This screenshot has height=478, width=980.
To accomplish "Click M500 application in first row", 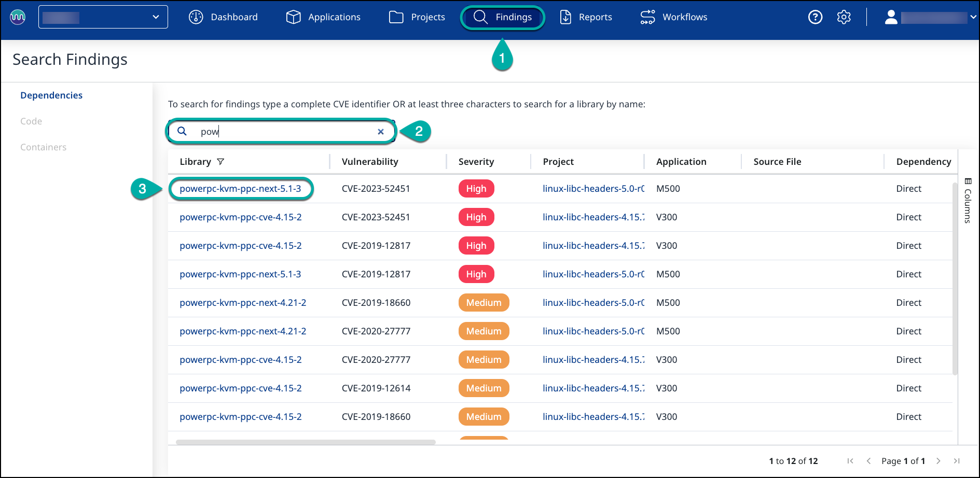I will 668,189.
